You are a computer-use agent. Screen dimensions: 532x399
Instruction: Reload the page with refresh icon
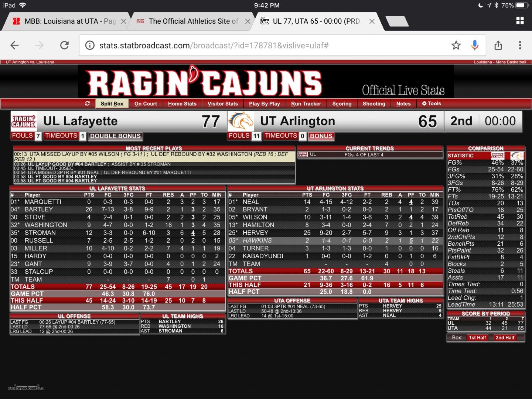pyautogui.click(x=65, y=45)
